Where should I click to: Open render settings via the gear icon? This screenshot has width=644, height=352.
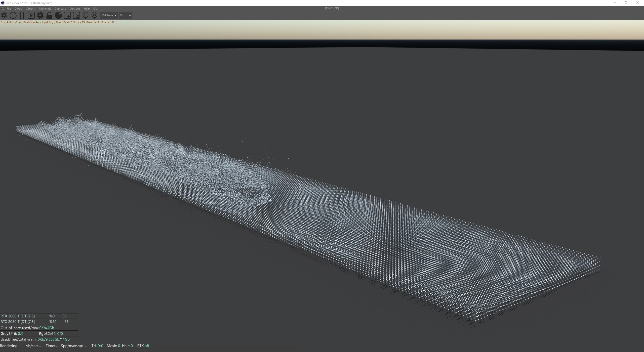click(x=40, y=15)
